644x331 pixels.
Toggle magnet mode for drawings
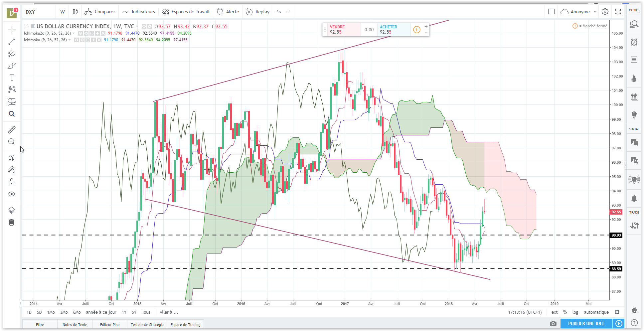[12, 158]
